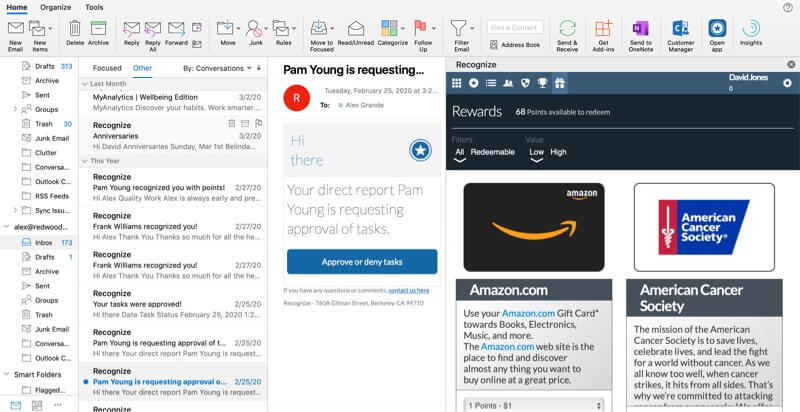800x412 pixels.
Task: Open the Follow Up dropdown arrow
Action: [434, 28]
